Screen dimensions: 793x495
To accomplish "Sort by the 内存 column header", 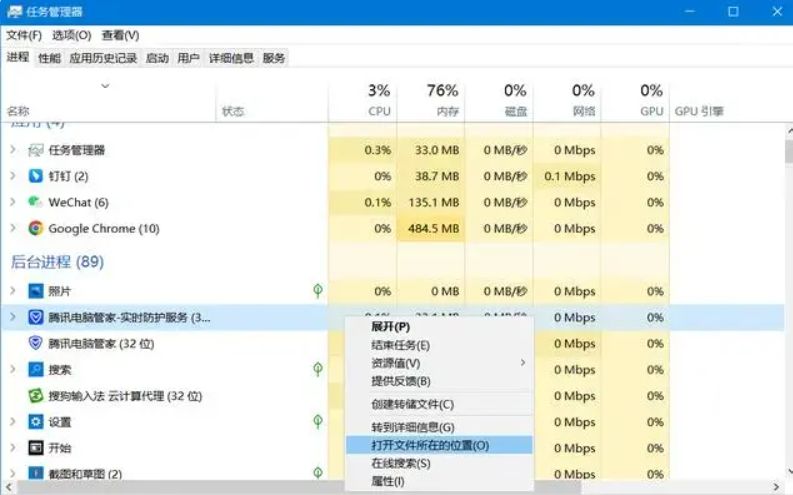I will coord(431,100).
